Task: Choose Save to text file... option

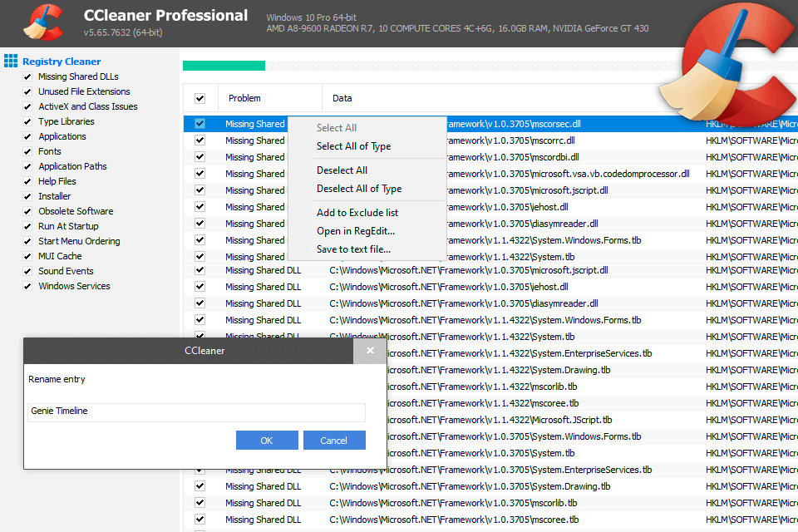Action: [x=354, y=249]
